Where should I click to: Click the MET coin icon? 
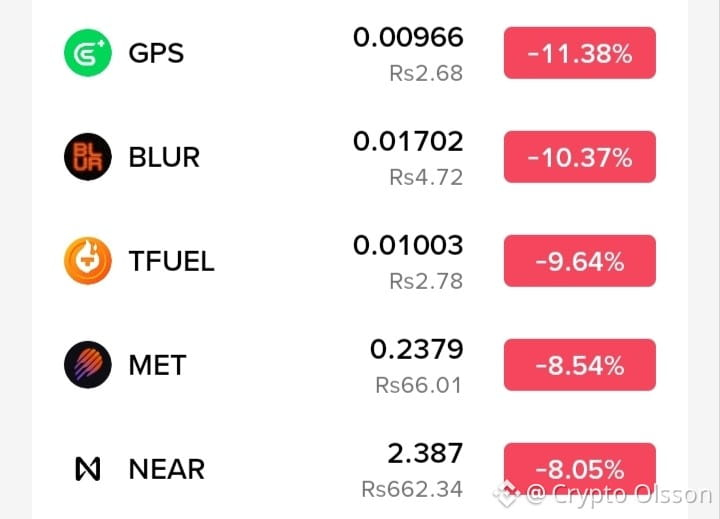[88, 365]
